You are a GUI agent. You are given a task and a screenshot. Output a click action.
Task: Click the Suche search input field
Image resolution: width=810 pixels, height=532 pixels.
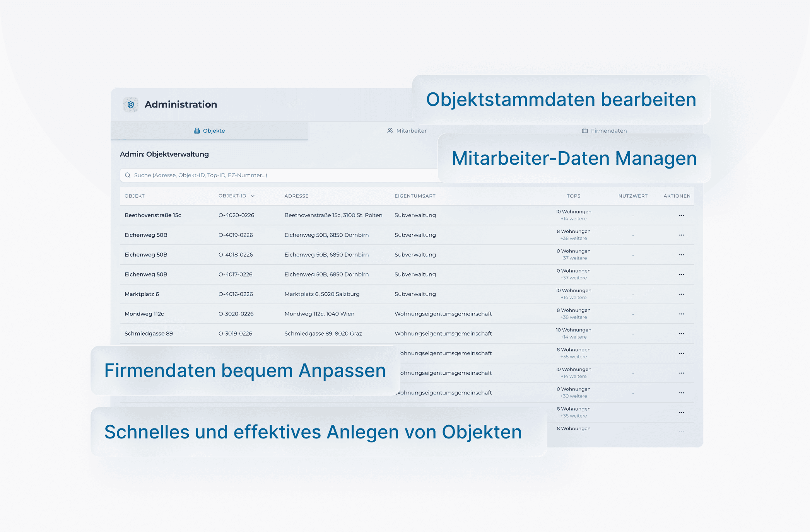click(271, 175)
